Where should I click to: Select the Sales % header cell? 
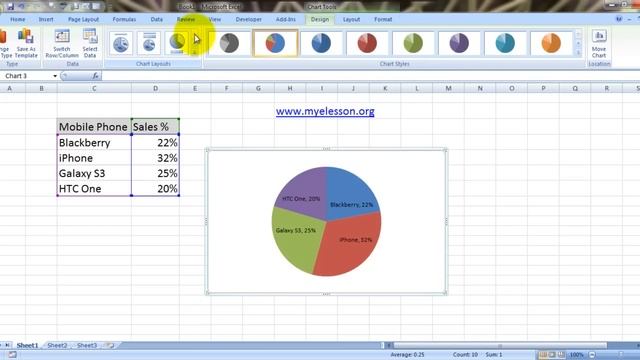pos(155,127)
